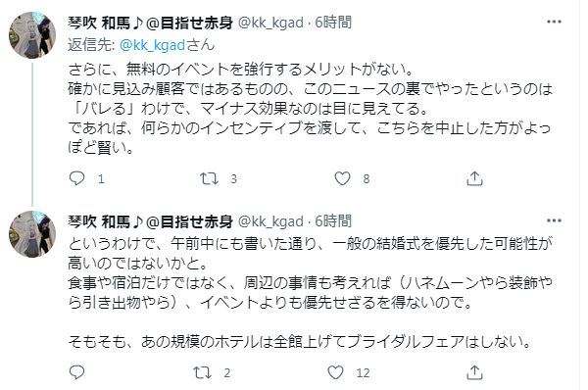Open more options menu on first tweet
This screenshot has height=390, width=588.
[x=554, y=22]
